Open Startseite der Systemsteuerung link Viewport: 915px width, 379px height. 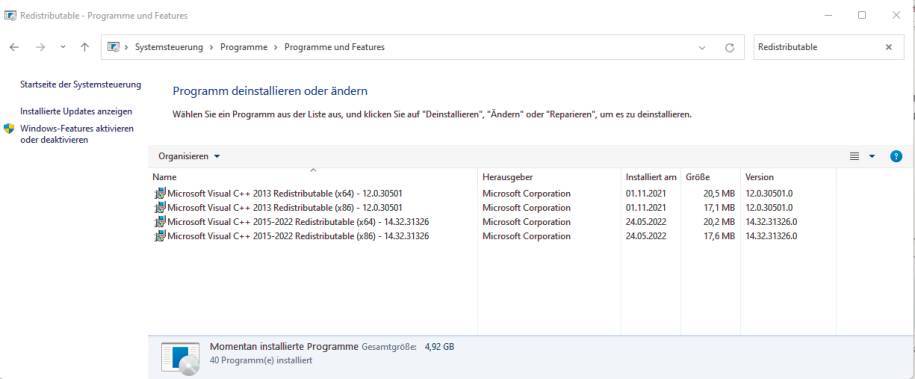point(81,85)
